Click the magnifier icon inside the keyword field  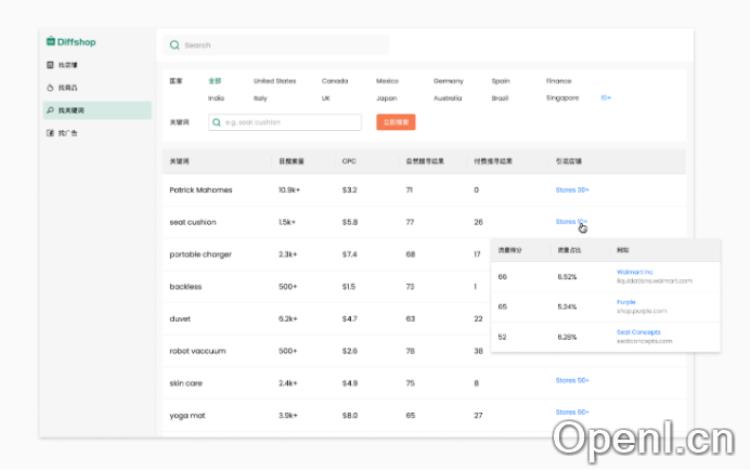[x=217, y=122]
